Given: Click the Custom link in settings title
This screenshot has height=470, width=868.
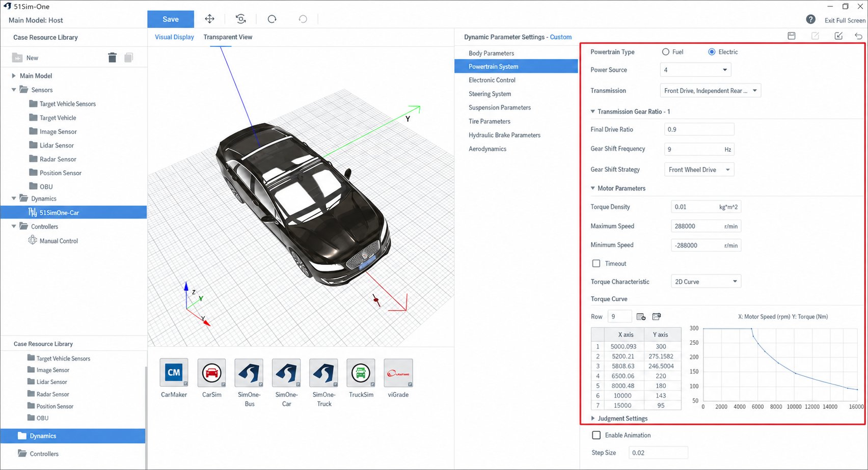Looking at the screenshot, I should (x=560, y=37).
